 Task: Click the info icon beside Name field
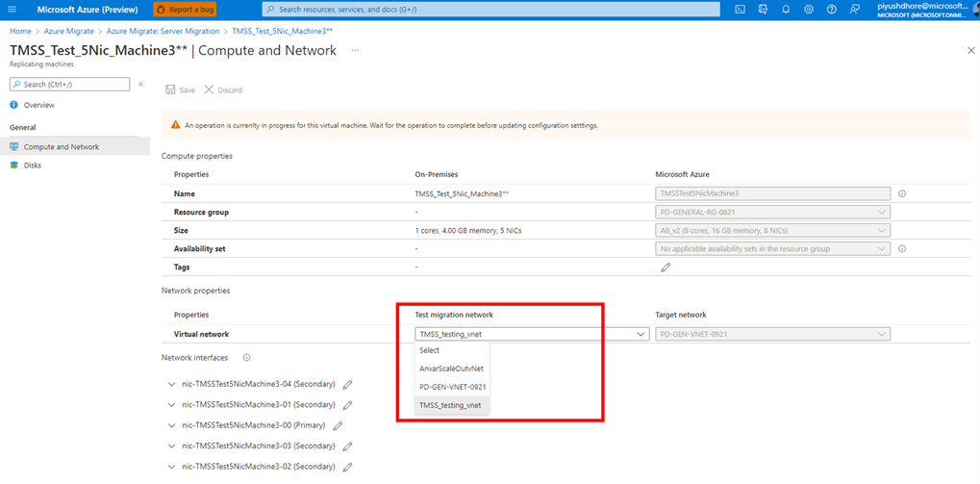(902, 193)
